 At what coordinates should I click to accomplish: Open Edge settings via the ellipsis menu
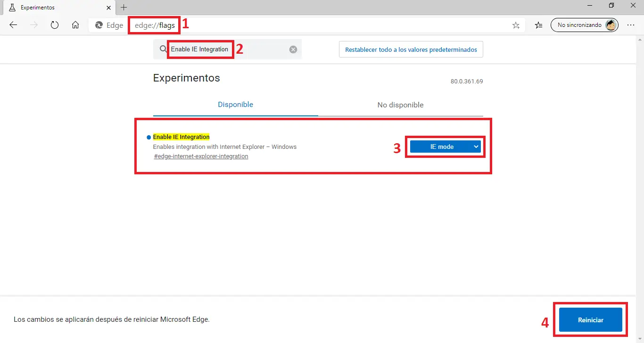pos(631,25)
